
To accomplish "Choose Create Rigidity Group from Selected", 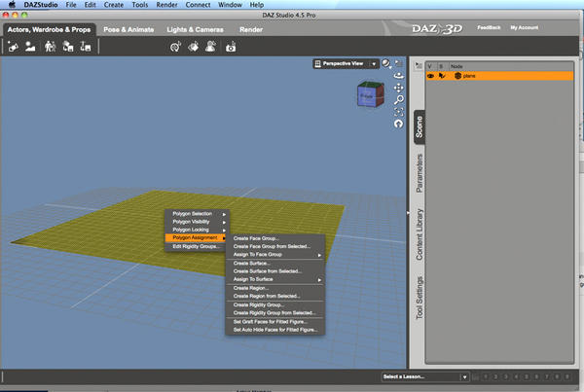I will (275, 313).
